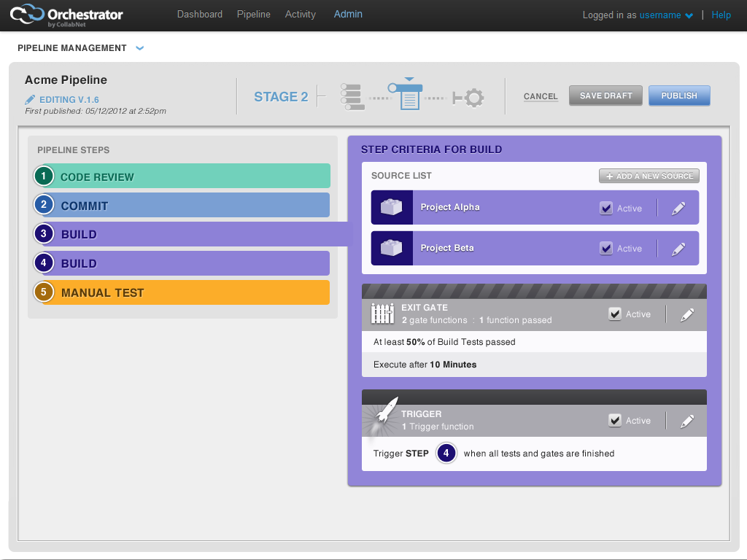The width and height of the screenshot is (747, 560).
Task: Open the username dropdown arrow
Action: 689,16
